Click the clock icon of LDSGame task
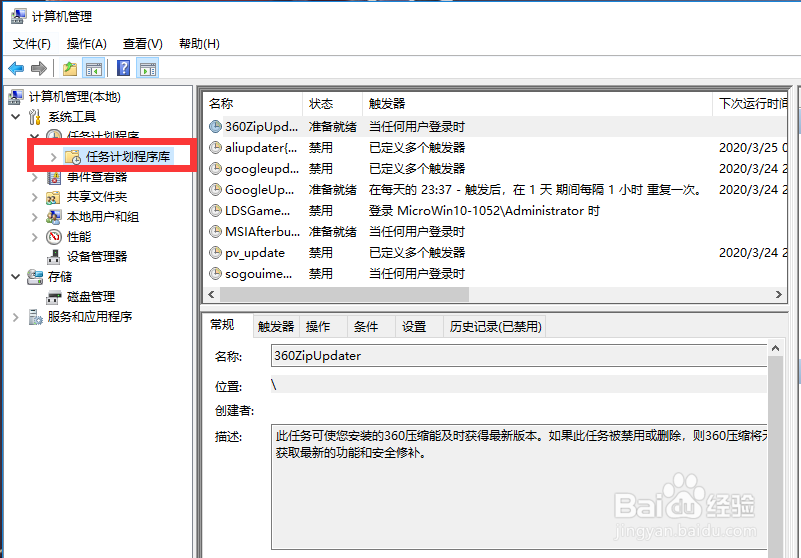This screenshot has width=801, height=558. pos(216,211)
